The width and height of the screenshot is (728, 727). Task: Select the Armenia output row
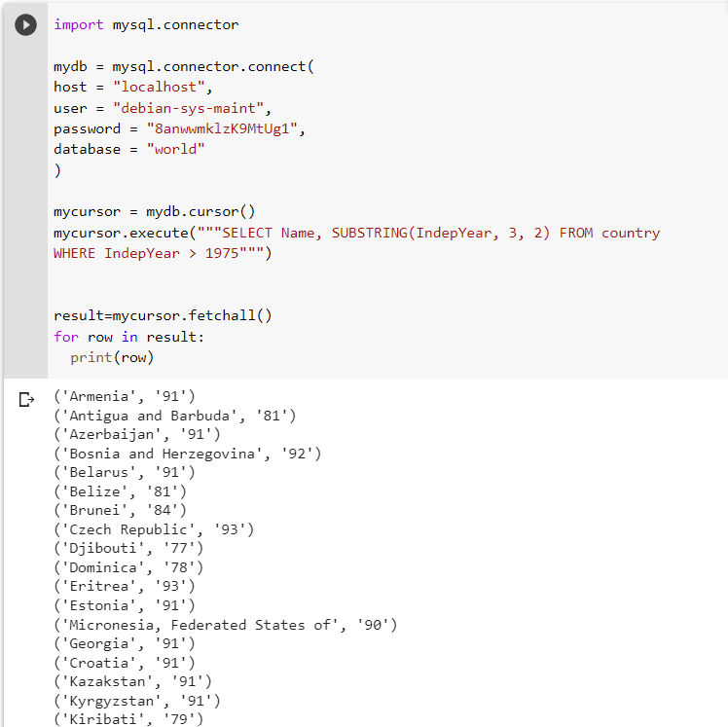click(x=125, y=396)
